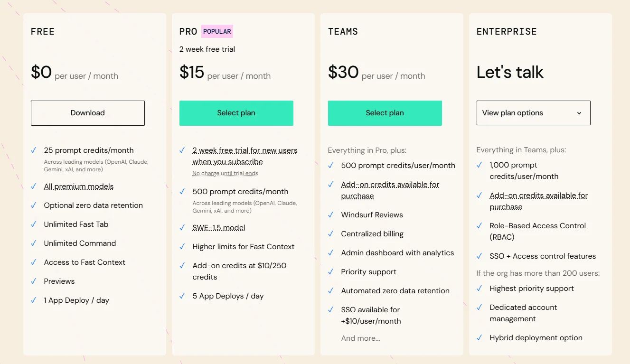630x364 pixels.
Task: Click checkmark beside Priority support
Action: point(331,271)
